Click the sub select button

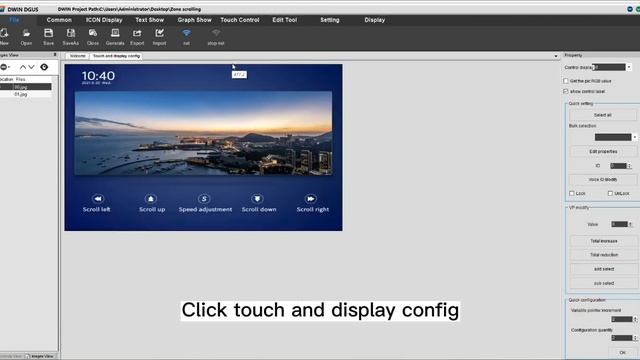pos(604,283)
